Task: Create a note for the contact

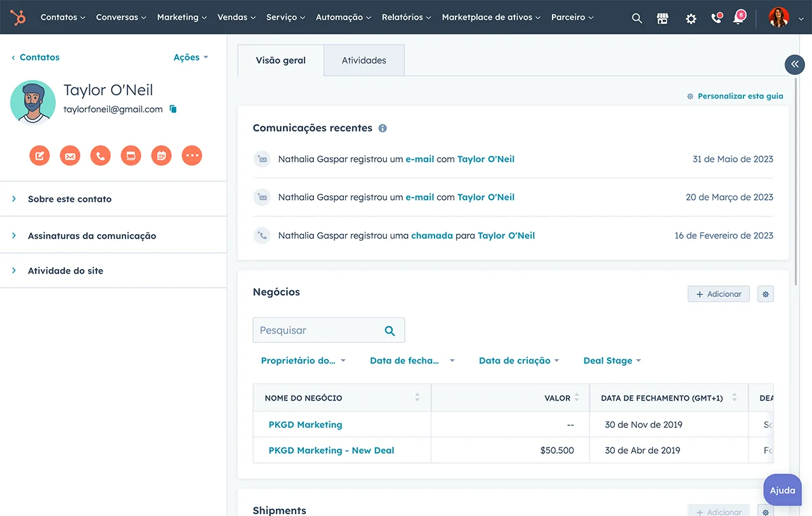Action: (39, 155)
